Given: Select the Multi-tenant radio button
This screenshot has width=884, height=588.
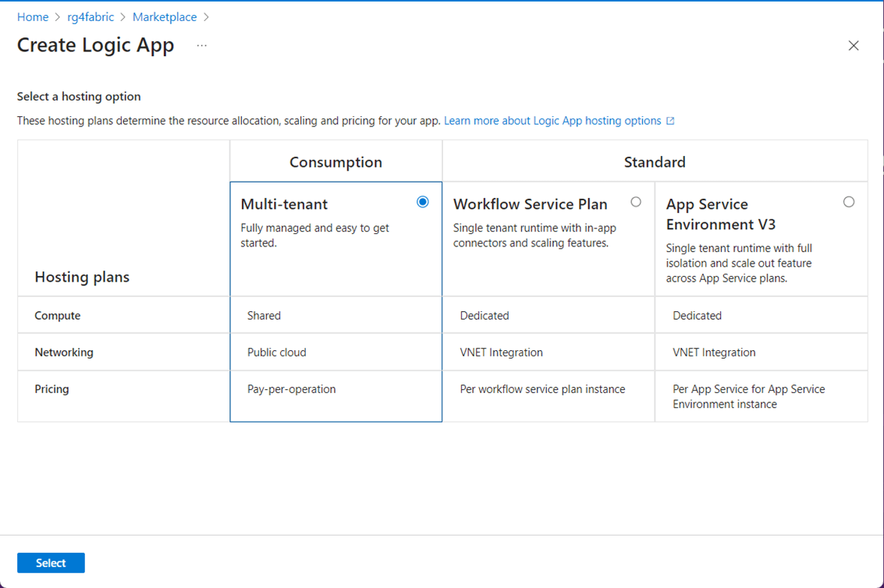Looking at the screenshot, I should pos(423,202).
